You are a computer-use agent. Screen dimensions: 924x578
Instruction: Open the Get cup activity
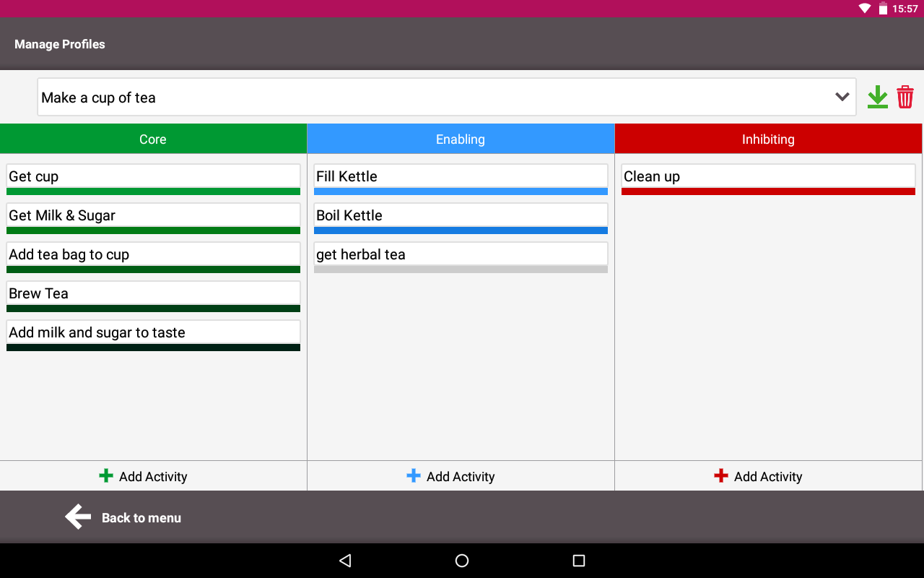(153, 179)
